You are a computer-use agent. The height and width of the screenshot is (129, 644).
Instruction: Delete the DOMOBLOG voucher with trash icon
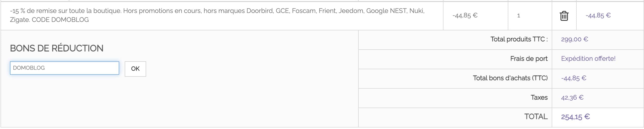coord(564,16)
